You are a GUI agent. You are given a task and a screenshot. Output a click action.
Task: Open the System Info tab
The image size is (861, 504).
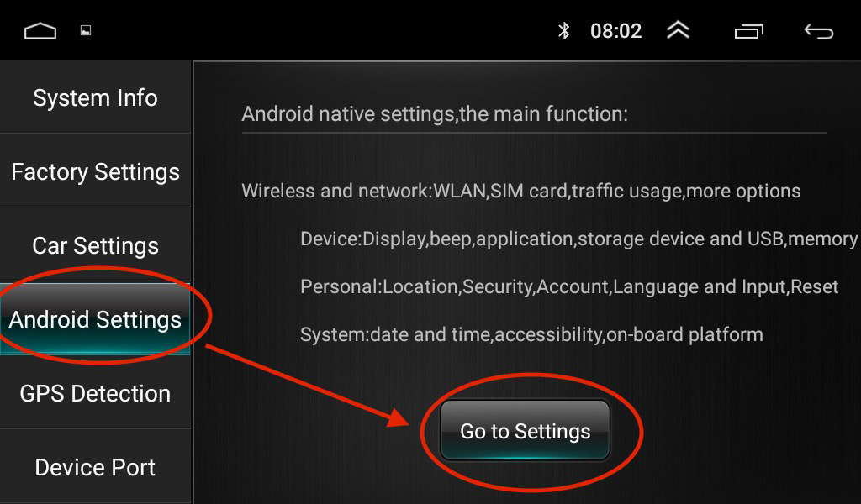coord(96,97)
